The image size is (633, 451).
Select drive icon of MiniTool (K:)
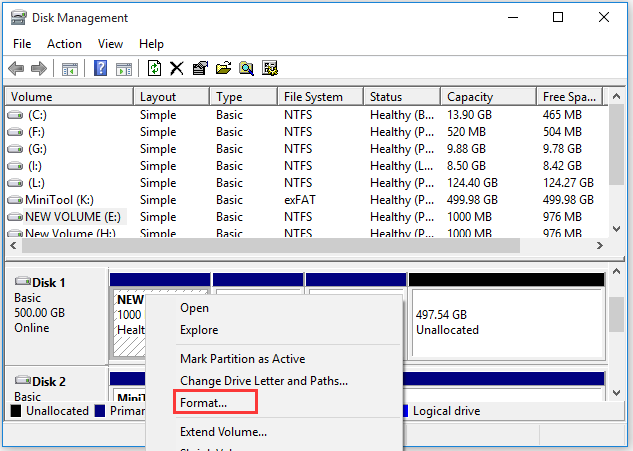pyautogui.click(x=15, y=200)
